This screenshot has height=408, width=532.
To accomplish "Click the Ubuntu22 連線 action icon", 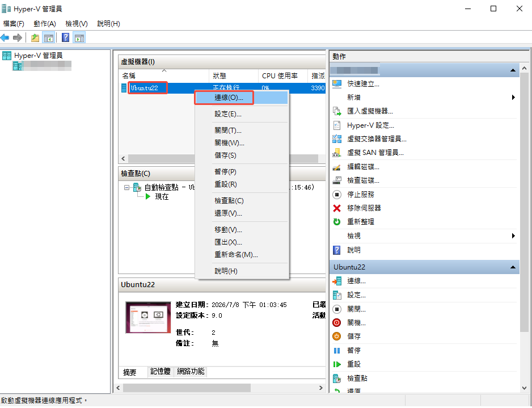I will click(336, 281).
